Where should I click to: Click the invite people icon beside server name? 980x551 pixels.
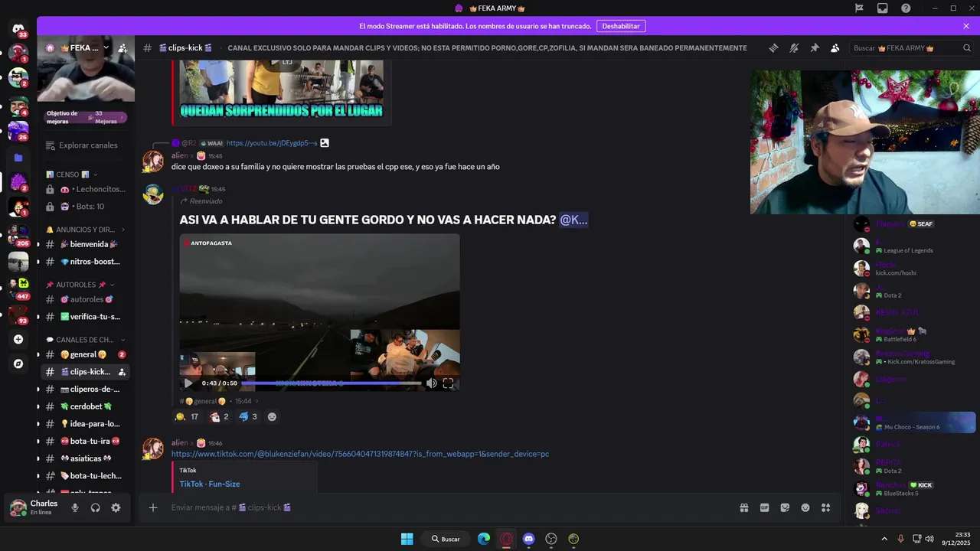click(x=122, y=47)
